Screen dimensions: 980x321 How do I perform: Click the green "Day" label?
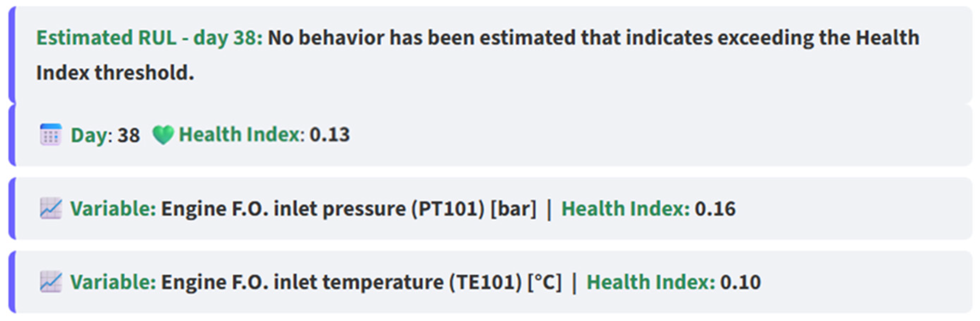pyautogui.click(x=89, y=135)
